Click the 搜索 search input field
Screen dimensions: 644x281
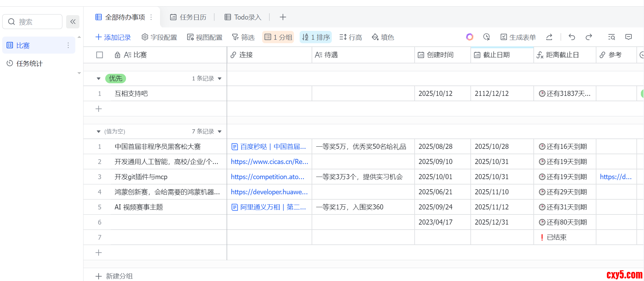click(35, 22)
